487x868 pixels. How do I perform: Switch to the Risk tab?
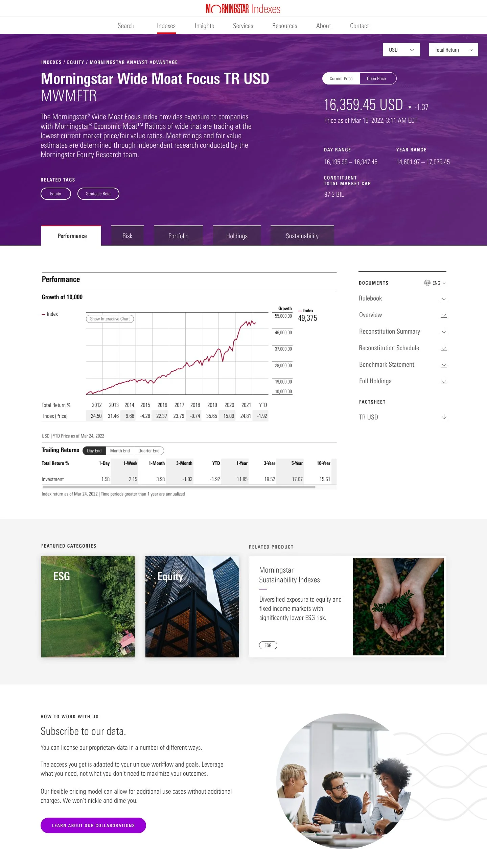(x=127, y=236)
